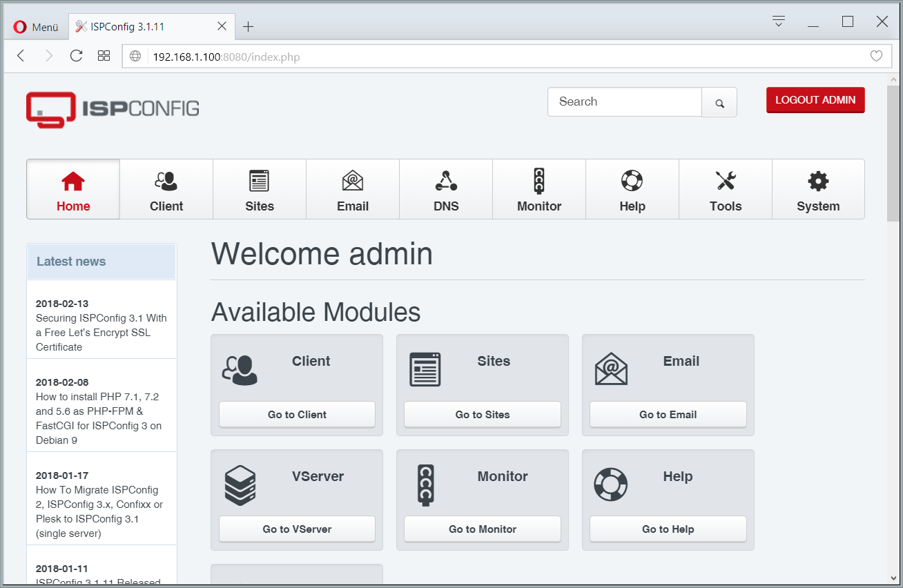Click the Go to Monitor button
This screenshot has height=588, width=903.
coord(483,529)
